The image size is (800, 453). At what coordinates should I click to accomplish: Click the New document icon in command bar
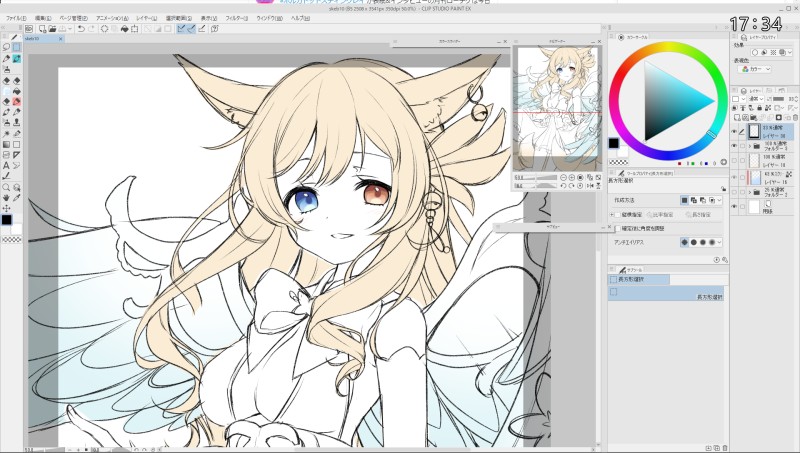tap(42, 29)
